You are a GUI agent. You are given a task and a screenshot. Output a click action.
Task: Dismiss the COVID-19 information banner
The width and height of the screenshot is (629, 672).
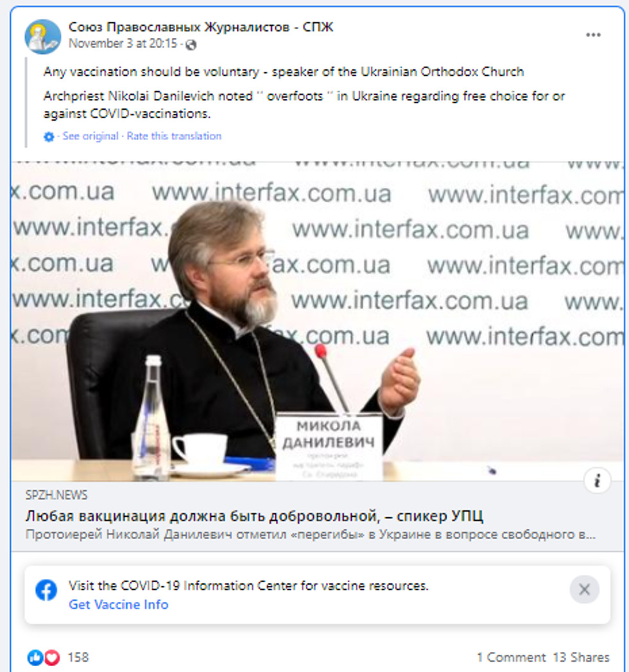coord(585,590)
